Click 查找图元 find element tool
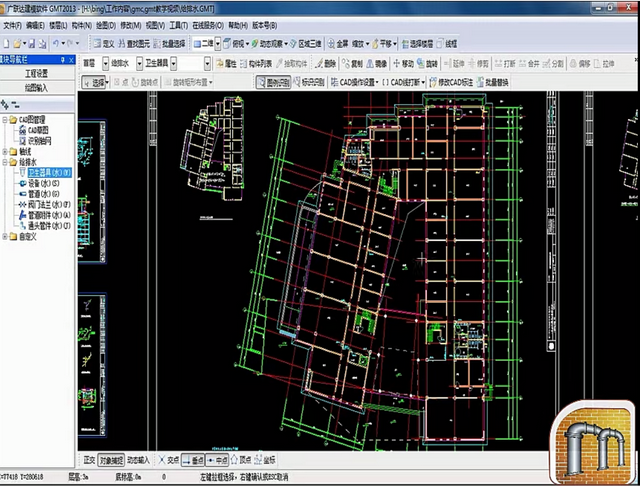The height and width of the screenshot is (486, 640). tap(134, 44)
